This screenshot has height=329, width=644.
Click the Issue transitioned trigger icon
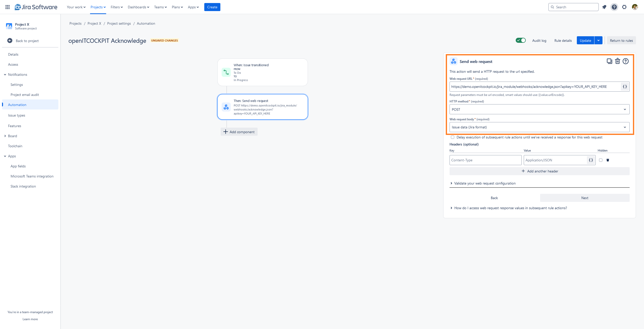pyautogui.click(x=226, y=72)
